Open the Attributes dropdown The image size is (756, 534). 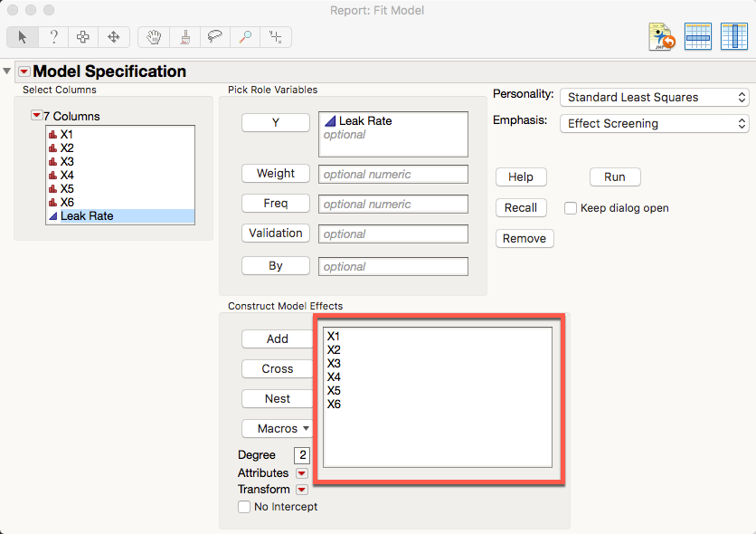coord(302,472)
